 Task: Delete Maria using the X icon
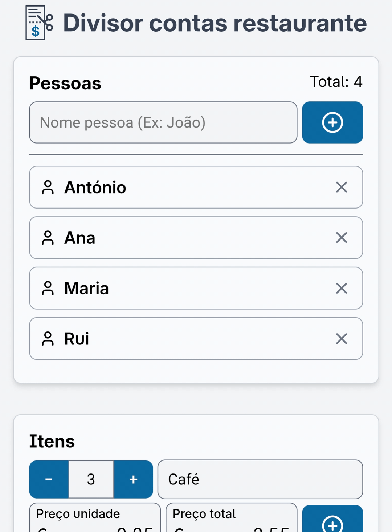point(342,288)
